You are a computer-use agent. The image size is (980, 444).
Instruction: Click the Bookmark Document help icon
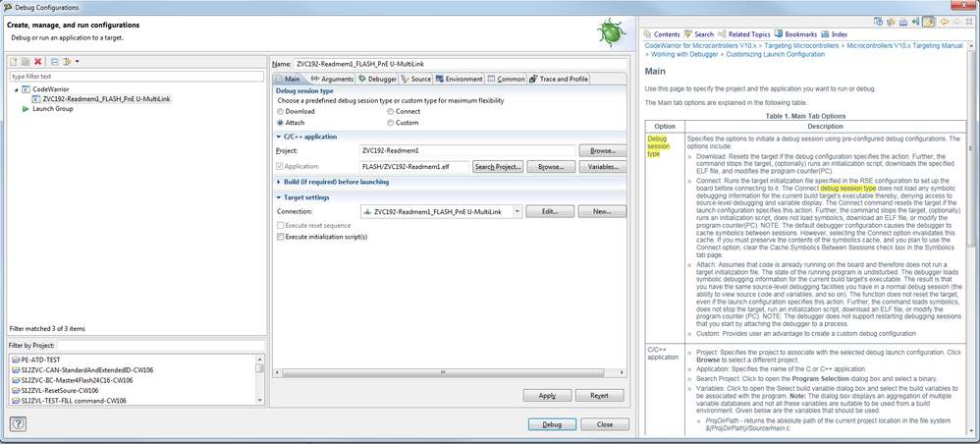pos(915,22)
